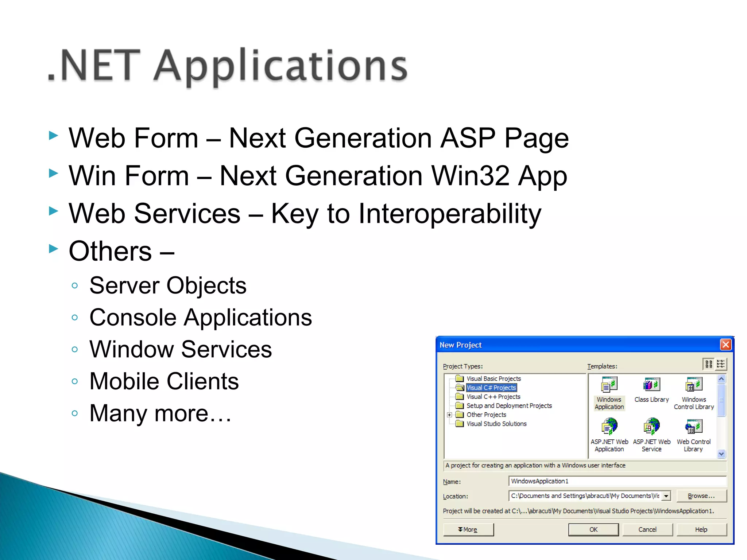The height and width of the screenshot is (560, 747).
Task: Expand the Other Projects tree node
Action: pos(449,415)
